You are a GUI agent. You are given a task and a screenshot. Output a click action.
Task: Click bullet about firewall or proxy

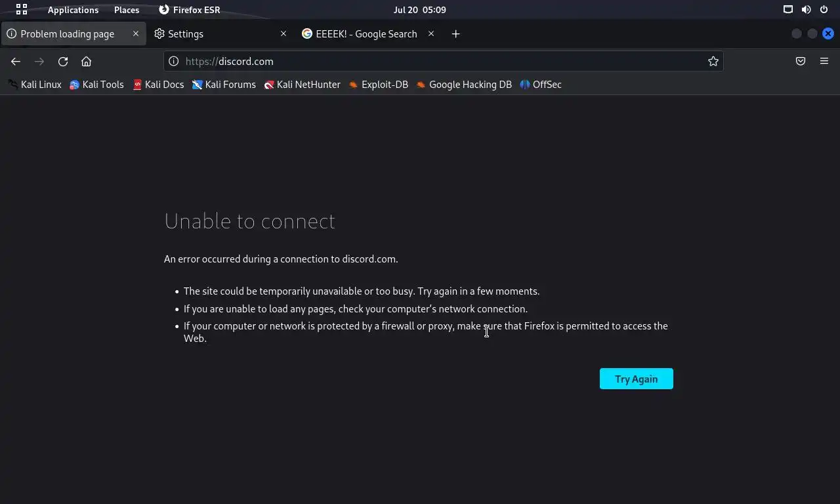(426, 332)
